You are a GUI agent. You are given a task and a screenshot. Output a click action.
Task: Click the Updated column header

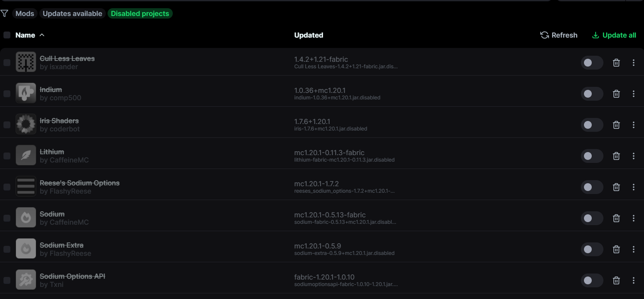[x=308, y=35]
